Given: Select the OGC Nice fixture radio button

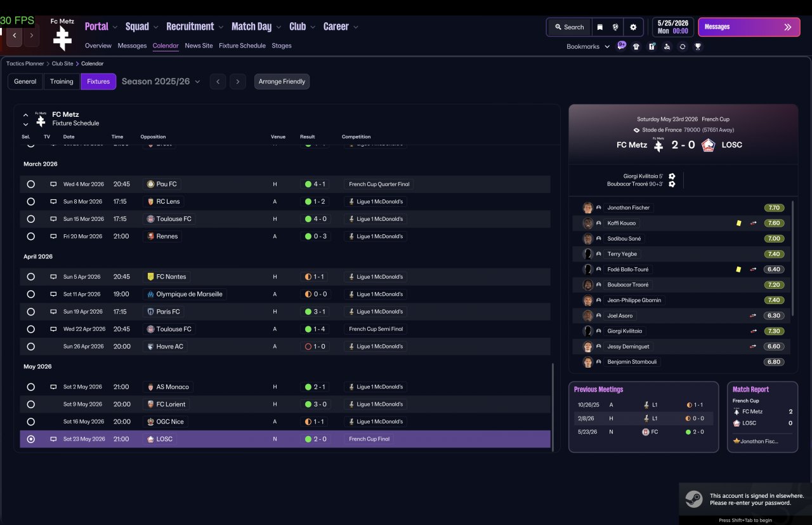Looking at the screenshot, I should tap(30, 422).
